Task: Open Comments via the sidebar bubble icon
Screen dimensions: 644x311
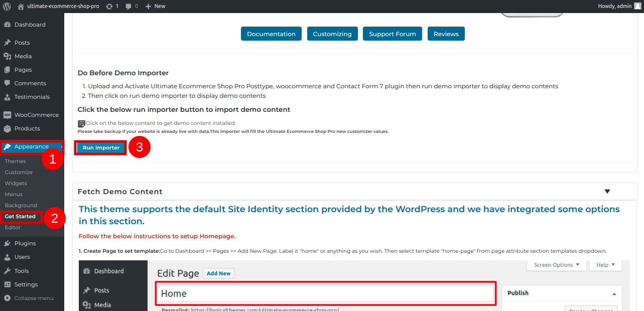Action: tap(7, 83)
